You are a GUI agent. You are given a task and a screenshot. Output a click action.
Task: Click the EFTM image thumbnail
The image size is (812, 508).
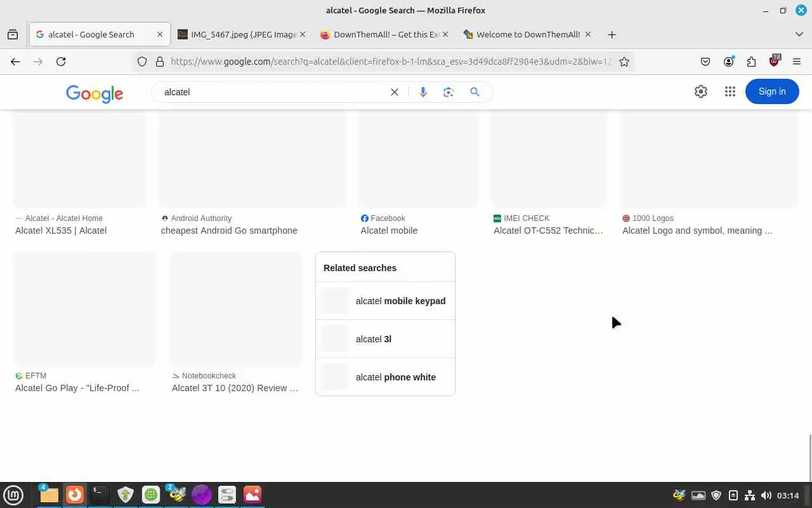pos(84,309)
